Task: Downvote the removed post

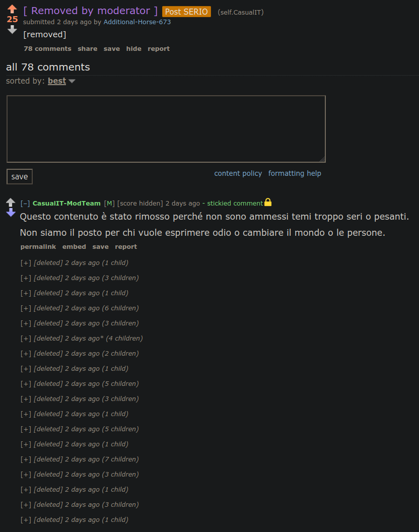Action: coord(12,30)
